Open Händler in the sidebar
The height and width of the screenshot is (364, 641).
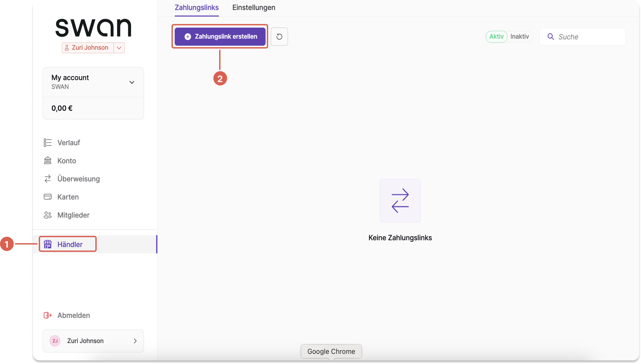[95, 244]
